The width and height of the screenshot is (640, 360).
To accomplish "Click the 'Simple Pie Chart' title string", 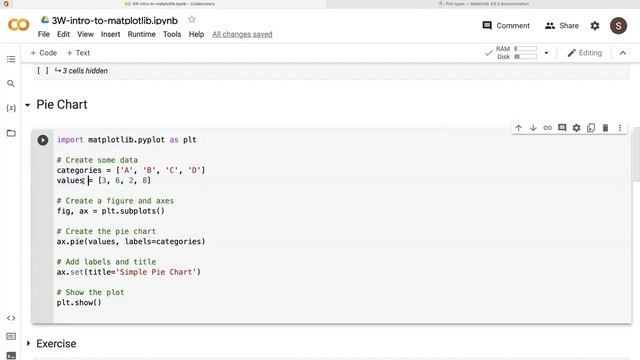I will click(x=156, y=272).
